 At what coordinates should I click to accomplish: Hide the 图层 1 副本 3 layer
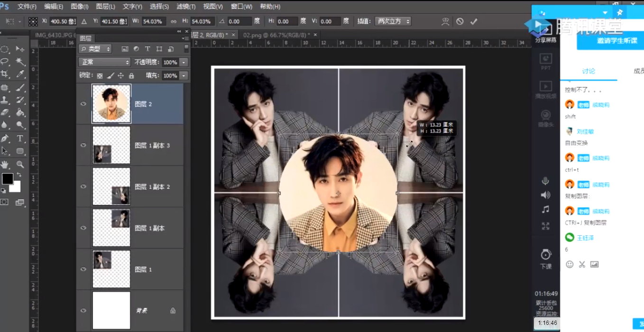pos(83,145)
